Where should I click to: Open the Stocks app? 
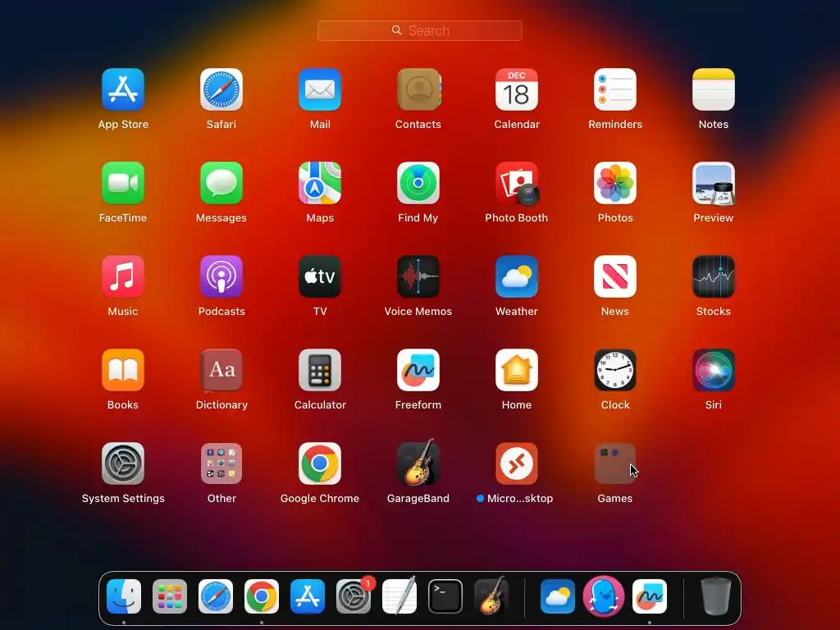[x=714, y=276]
